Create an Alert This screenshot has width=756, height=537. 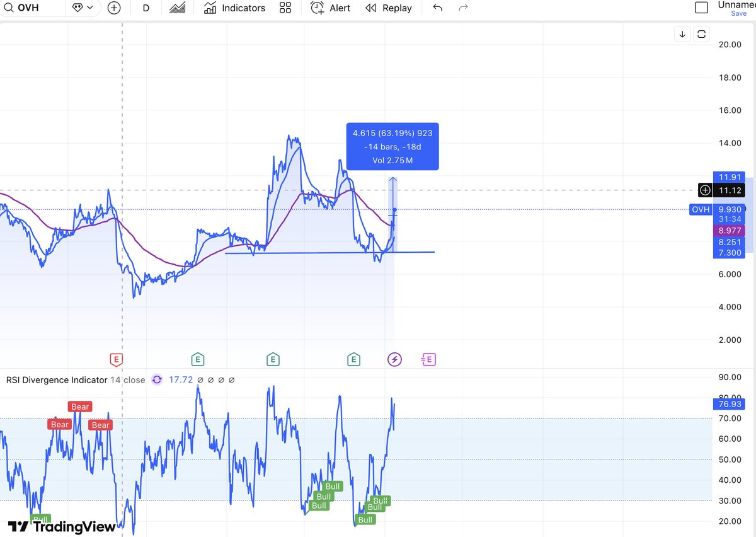click(329, 8)
